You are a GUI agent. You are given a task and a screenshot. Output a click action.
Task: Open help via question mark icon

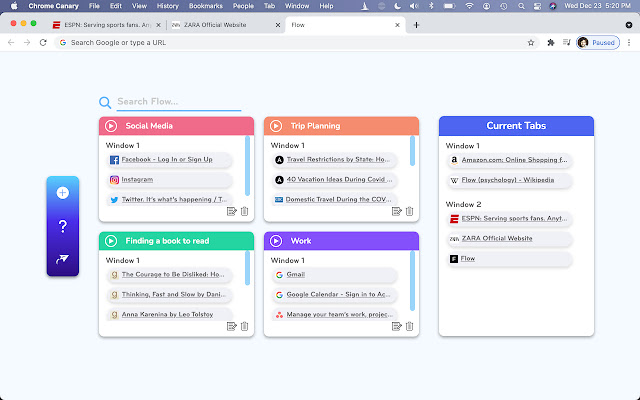click(62, 226)
